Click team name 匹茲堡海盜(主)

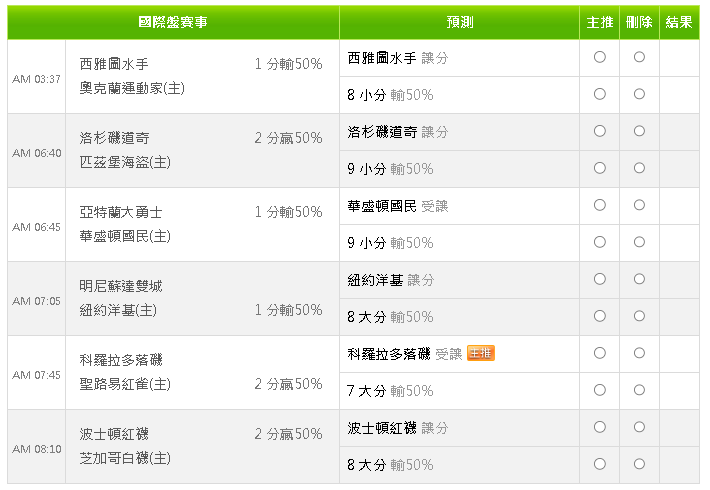125,162
